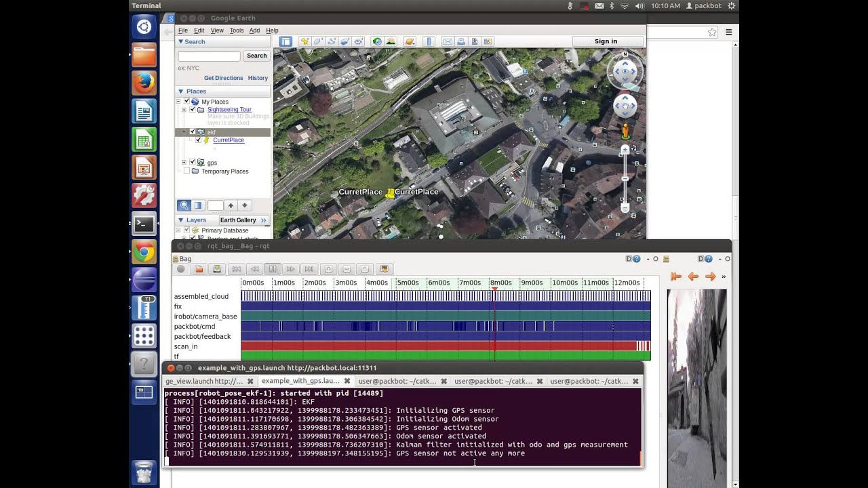Toggle thumbnails icon in rqt_bag toolbar
Image resolution: width=868 pixels, height=488 pixels.
384,269
